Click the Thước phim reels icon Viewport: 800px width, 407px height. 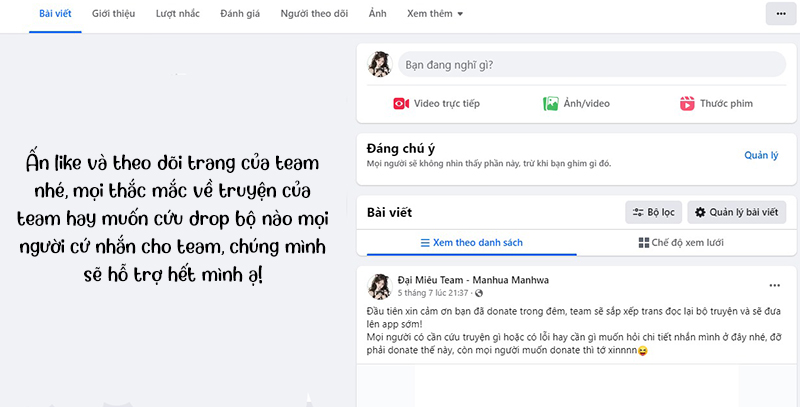tap(687, 104)
